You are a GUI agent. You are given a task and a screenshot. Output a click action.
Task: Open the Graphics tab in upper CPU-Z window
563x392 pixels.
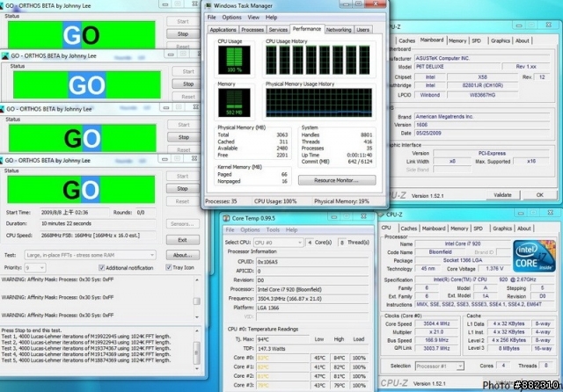tap(501, 41)
